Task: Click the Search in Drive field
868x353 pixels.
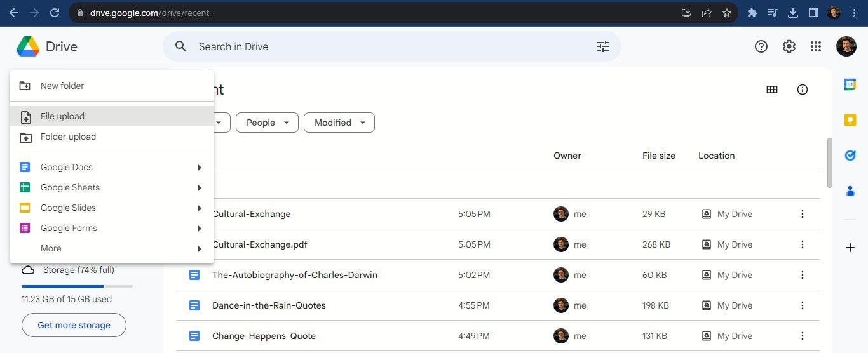Action: pyautogui.click(x=381, y=46)
